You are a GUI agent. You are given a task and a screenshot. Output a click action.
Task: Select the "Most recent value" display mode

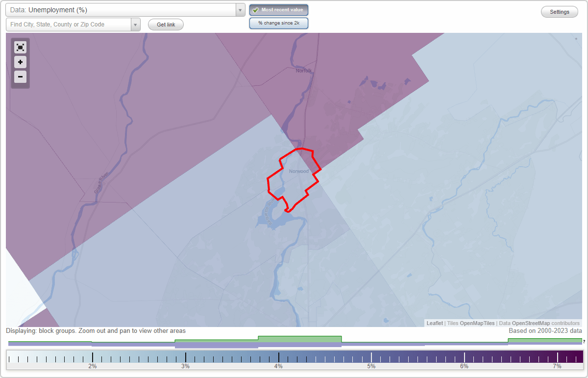click(278, 10)
